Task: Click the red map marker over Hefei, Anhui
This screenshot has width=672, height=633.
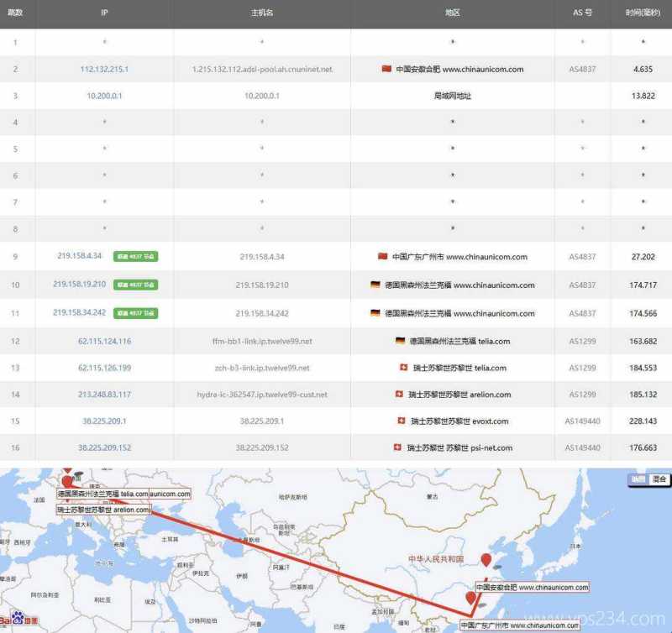Action: (486, 560)
